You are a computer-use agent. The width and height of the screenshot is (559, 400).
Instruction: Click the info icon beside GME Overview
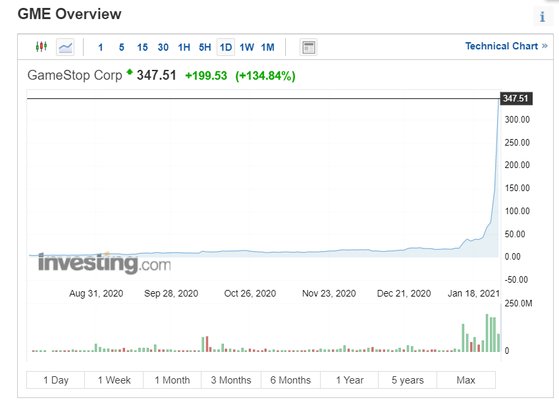(x=542, y=17)
